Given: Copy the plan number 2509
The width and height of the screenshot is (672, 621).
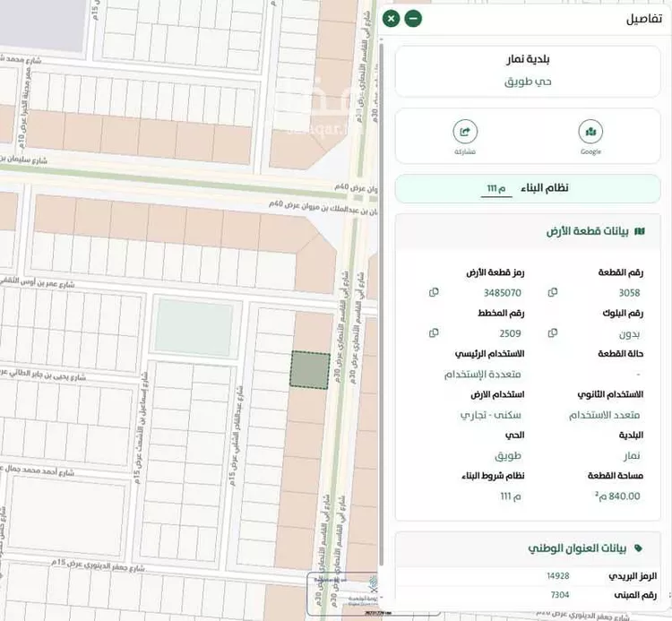Looking at the screenshot, I should 434,333.
